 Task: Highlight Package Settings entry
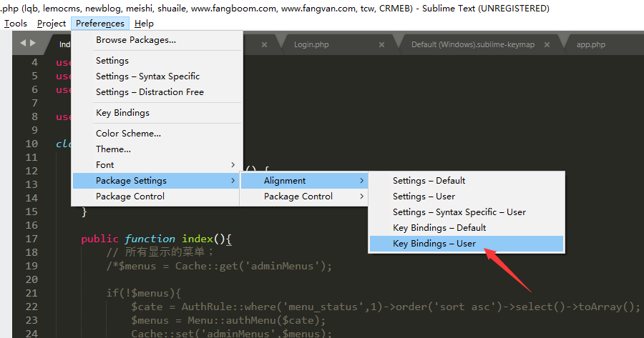156,181
